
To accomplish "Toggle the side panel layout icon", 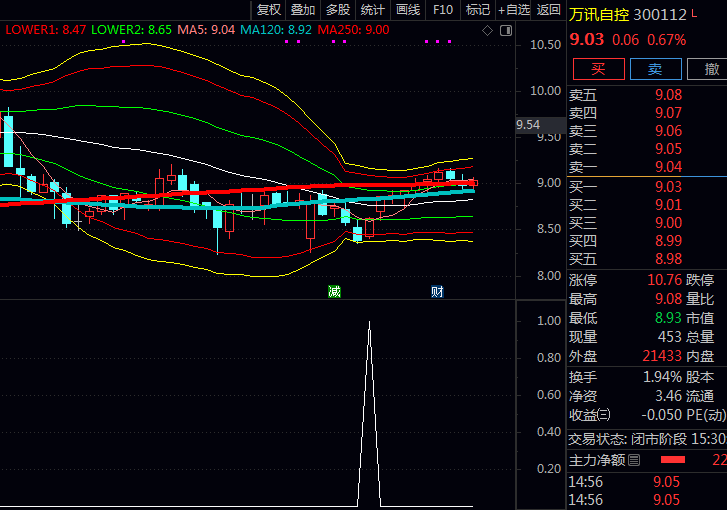I will pos(506,31).
